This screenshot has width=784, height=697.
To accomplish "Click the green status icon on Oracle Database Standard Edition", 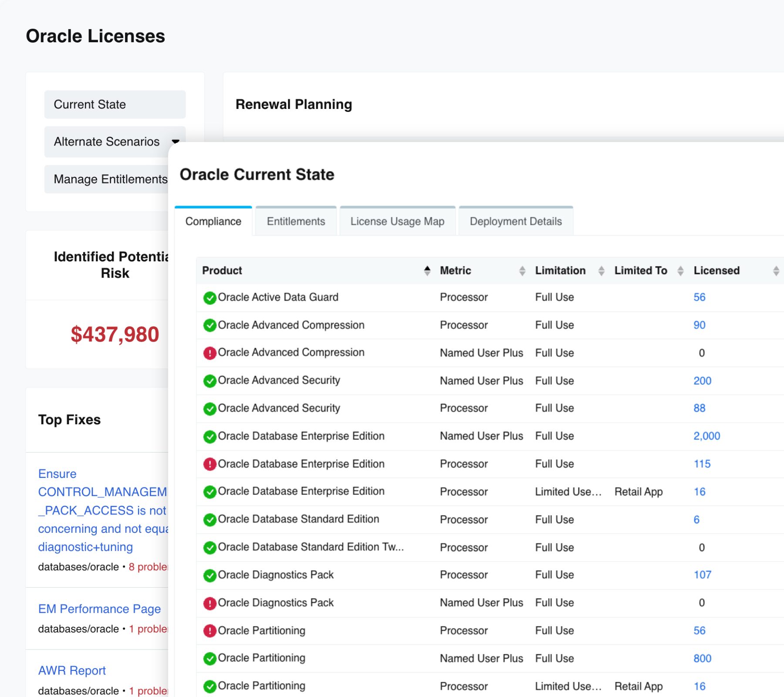I will [210, 519].
